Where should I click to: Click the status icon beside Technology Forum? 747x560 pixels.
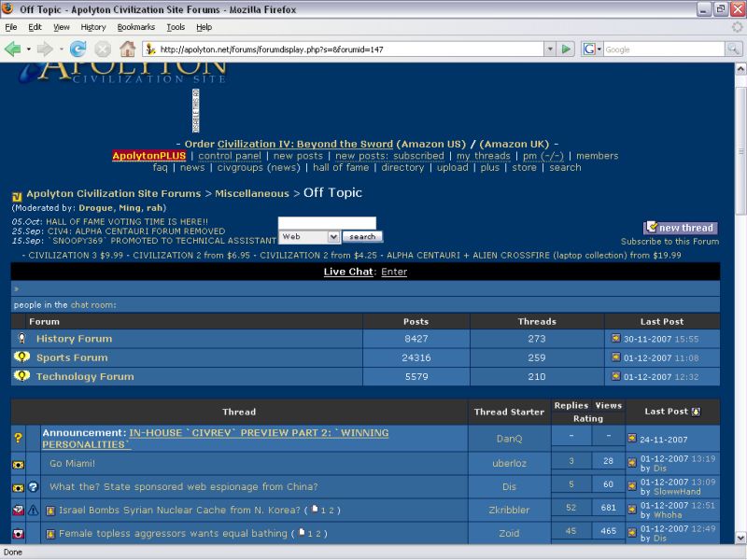point(21,376)
